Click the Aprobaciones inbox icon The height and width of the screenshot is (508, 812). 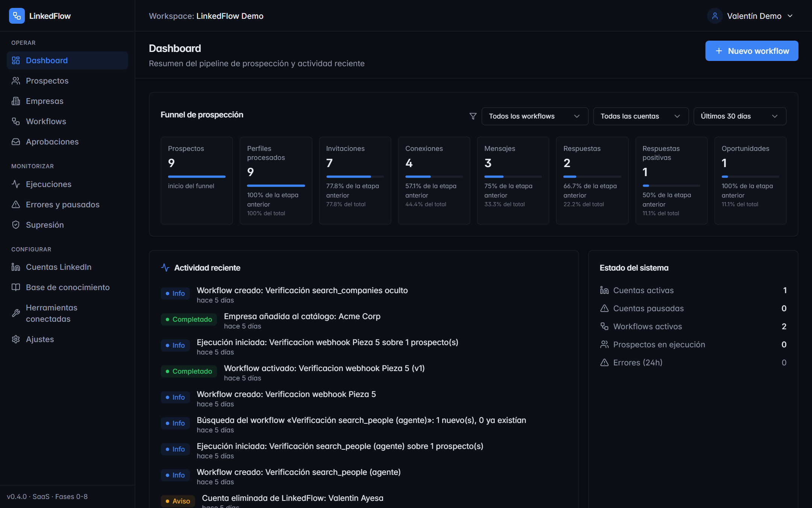[x=16, y=142]
